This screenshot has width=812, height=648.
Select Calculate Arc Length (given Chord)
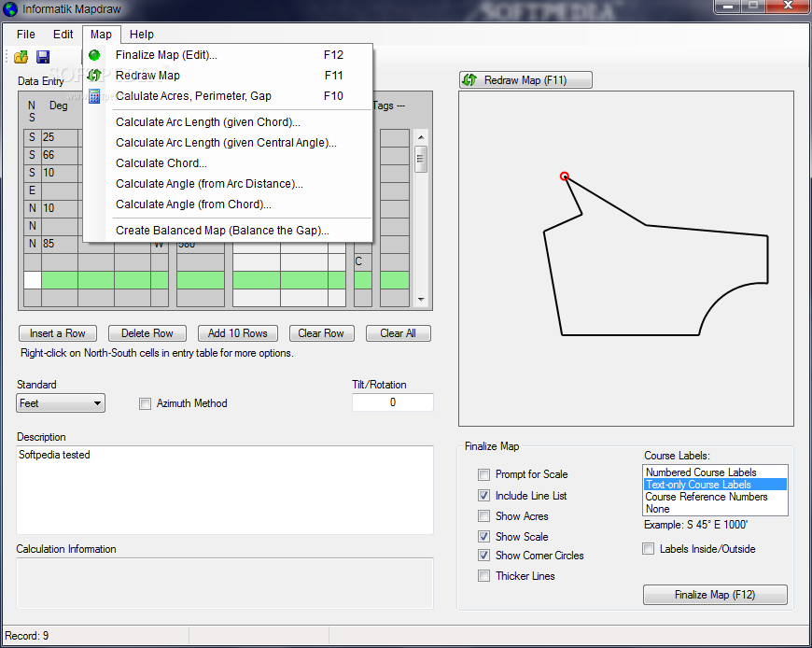(228, 122)
